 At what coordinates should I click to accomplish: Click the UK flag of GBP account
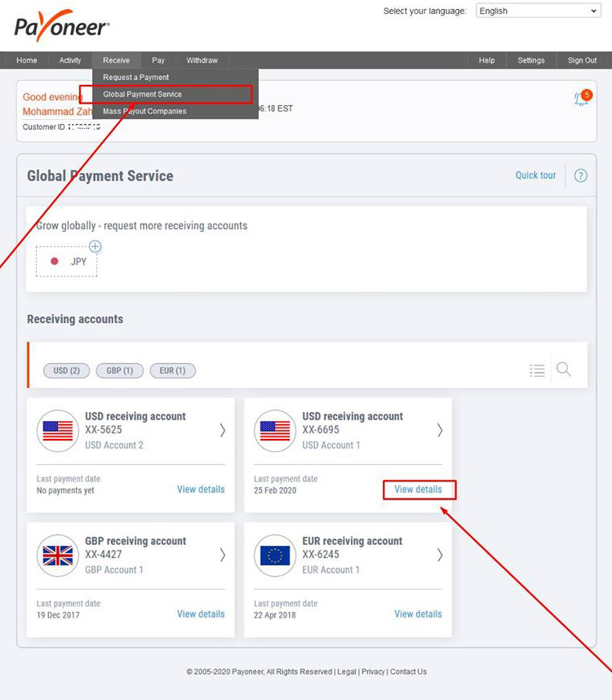pyautogui.click(x=58, y=556)
